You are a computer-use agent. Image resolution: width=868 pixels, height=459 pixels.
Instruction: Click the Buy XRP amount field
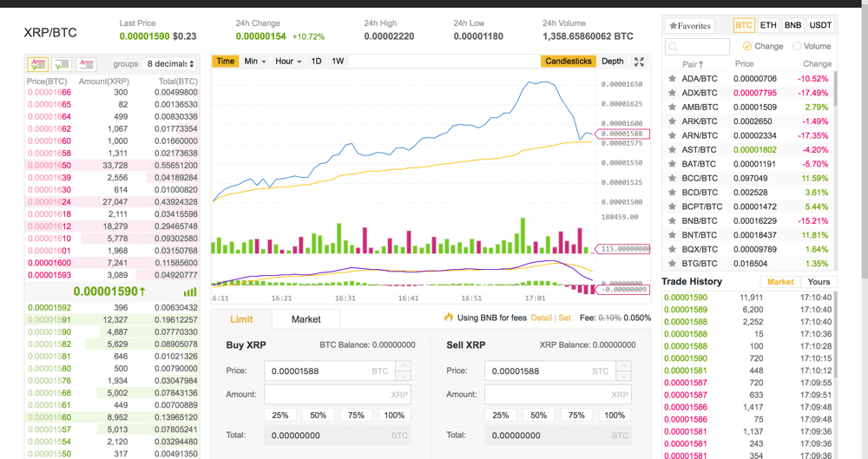click(x=338, y=395)
